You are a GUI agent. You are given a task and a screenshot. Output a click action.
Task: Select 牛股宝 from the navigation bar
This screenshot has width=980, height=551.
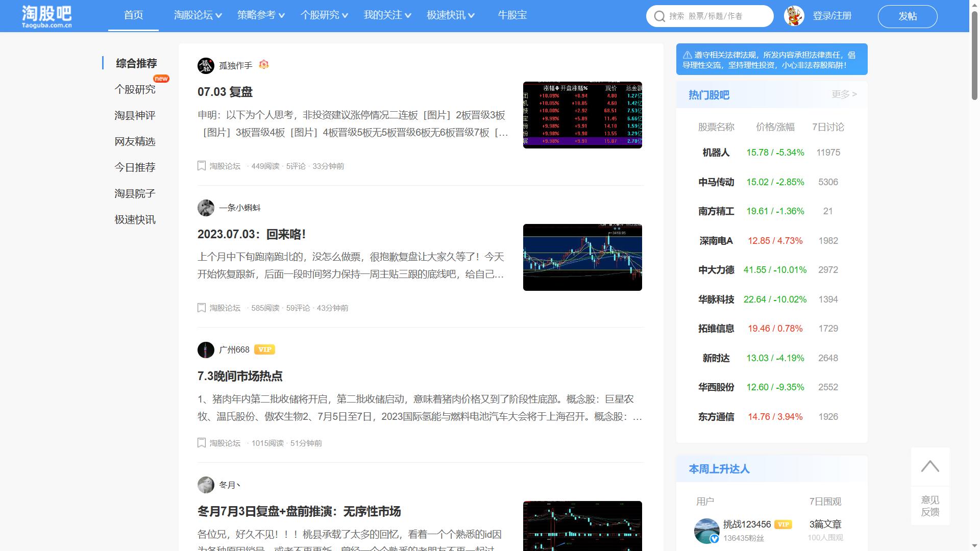click(x=512, y=15)
